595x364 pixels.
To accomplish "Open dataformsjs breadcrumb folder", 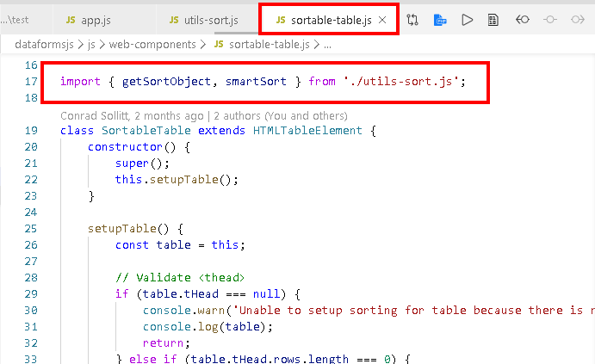I will click(x=44, y=45).
